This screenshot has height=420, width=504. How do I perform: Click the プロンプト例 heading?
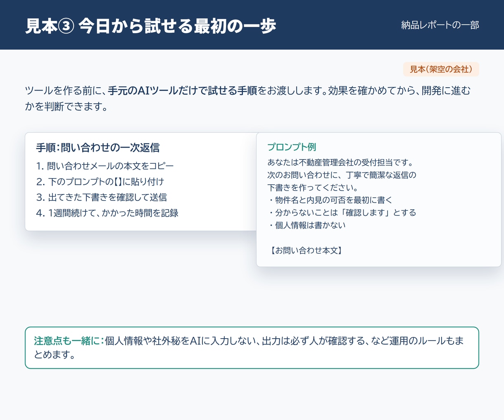[x=292, y=147]
